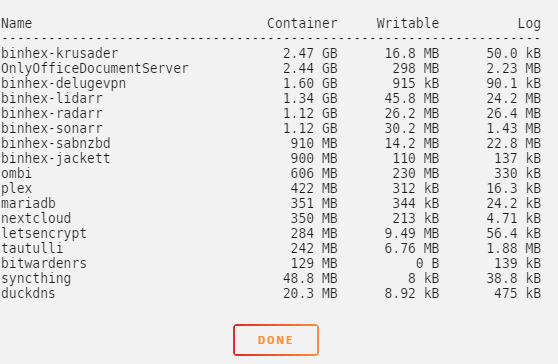Click the binhex-jackett entry
This screenshot has width=558, height=364.
[x=56, y=159]
